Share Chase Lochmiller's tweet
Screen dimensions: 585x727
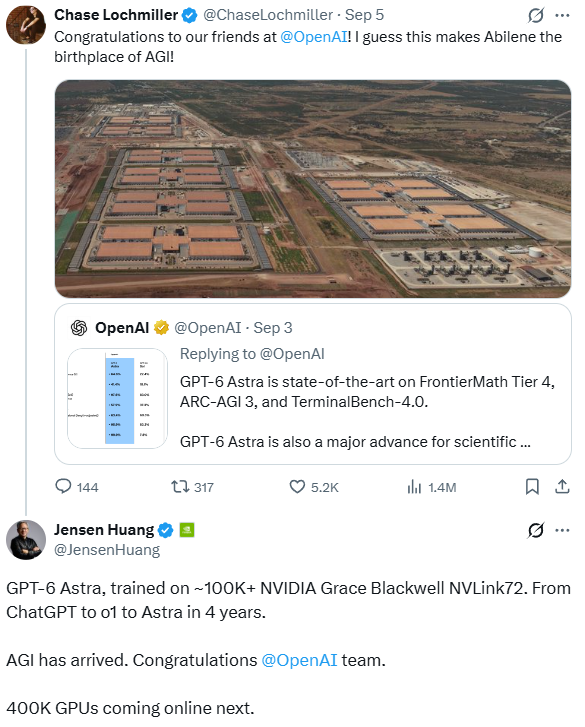(x=562, y=487)
